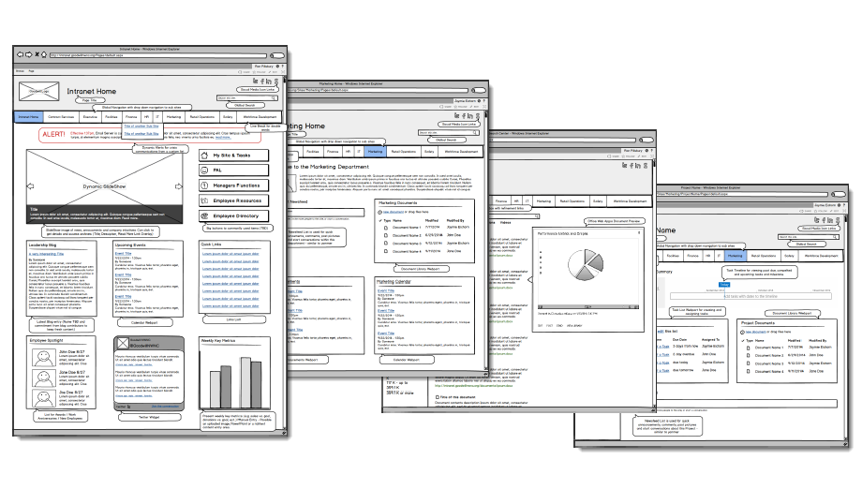The width and height of the screenshot is (862, 504).
Task: Open second 'Title of another Sub Site' link
Action: point(141,134)
